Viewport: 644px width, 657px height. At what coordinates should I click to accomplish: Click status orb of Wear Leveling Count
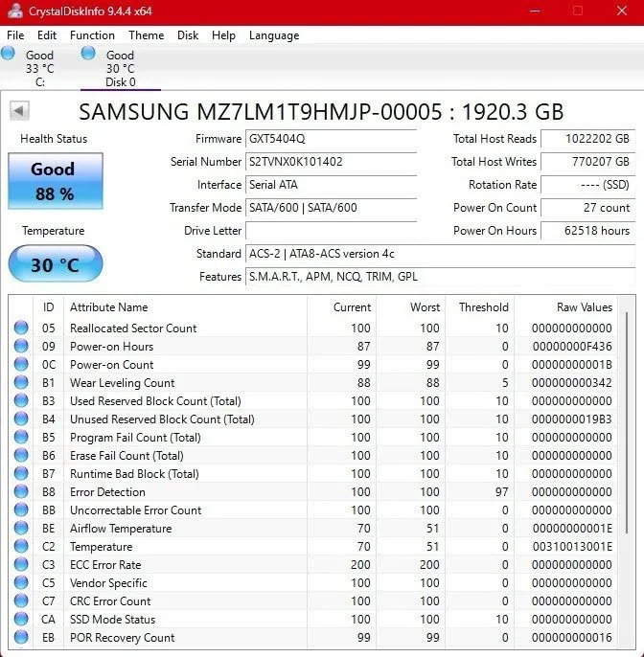[x=21, y=382]
